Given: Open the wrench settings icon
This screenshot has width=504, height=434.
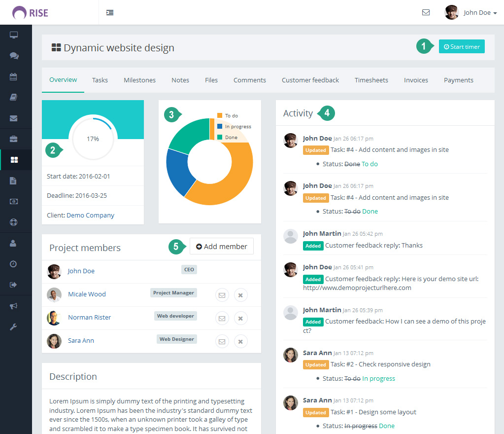Looking at the screenshot, I should click(14, 327).
